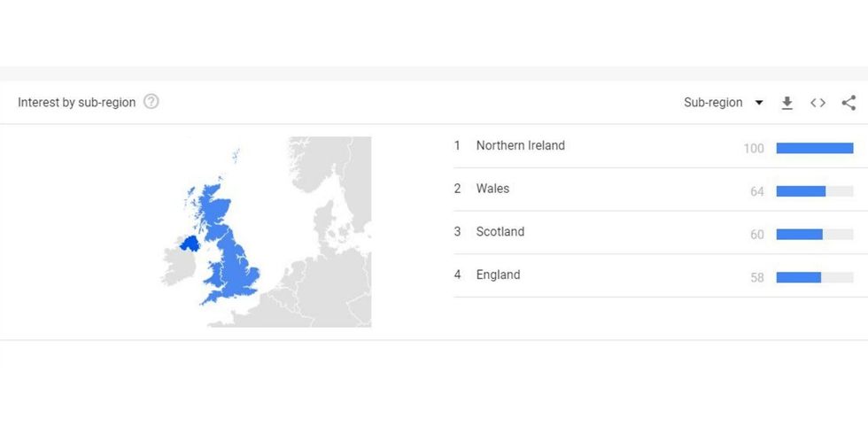Click the England interest bar
Screen dimensions: 868x434
pos(798,277)
